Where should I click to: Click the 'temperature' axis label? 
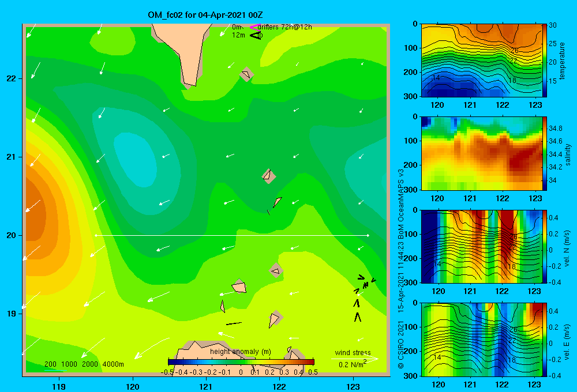(562, 61)
